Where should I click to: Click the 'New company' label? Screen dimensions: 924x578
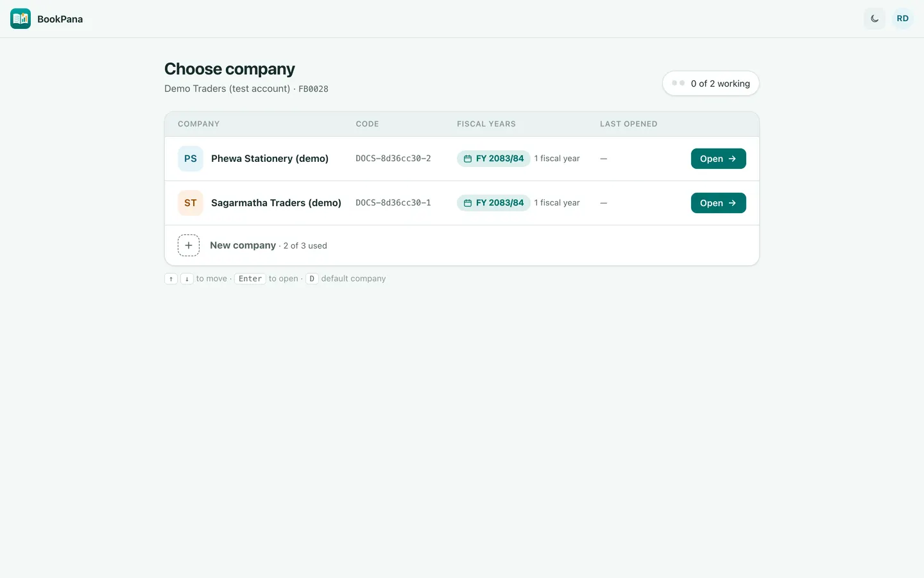click(243, 245)
